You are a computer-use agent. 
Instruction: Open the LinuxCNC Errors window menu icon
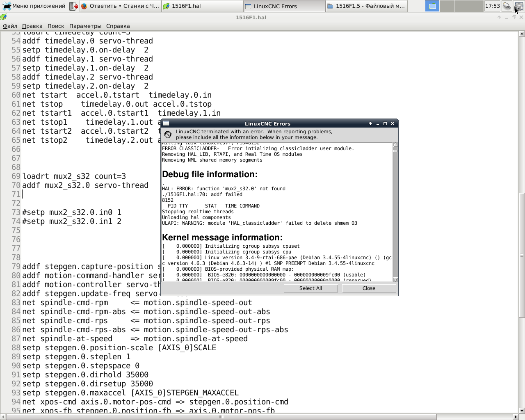pyautogui.click(x=166, y=123)
